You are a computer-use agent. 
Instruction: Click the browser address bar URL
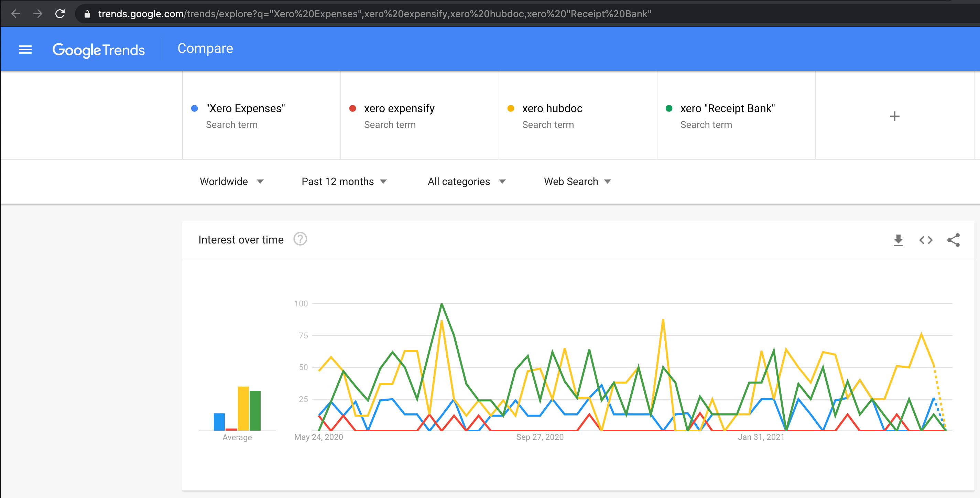(x=374, y=14)
